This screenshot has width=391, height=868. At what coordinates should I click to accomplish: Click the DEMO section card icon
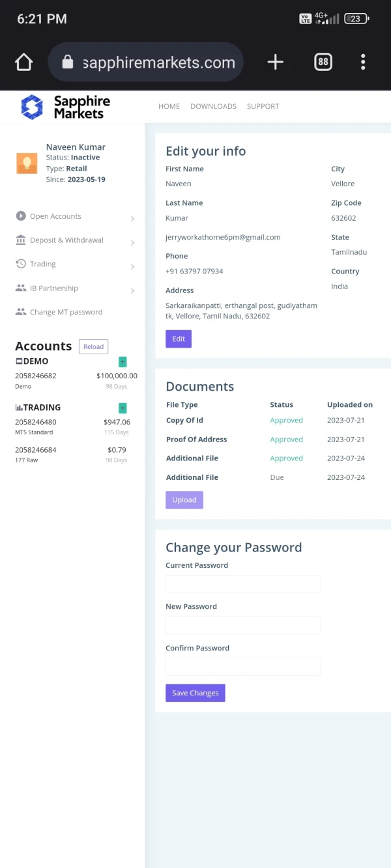[x=19, y=361]
